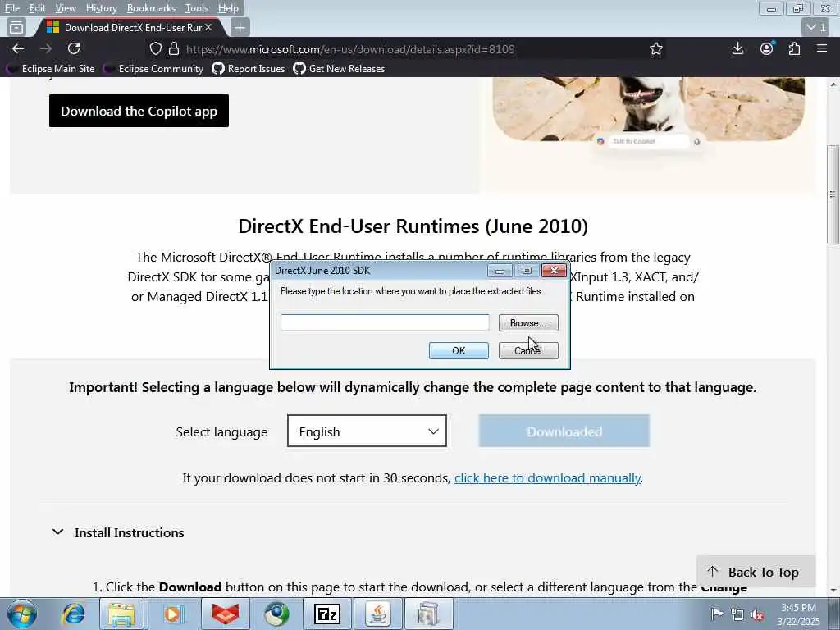Open the network tray icon

[737, 614]
